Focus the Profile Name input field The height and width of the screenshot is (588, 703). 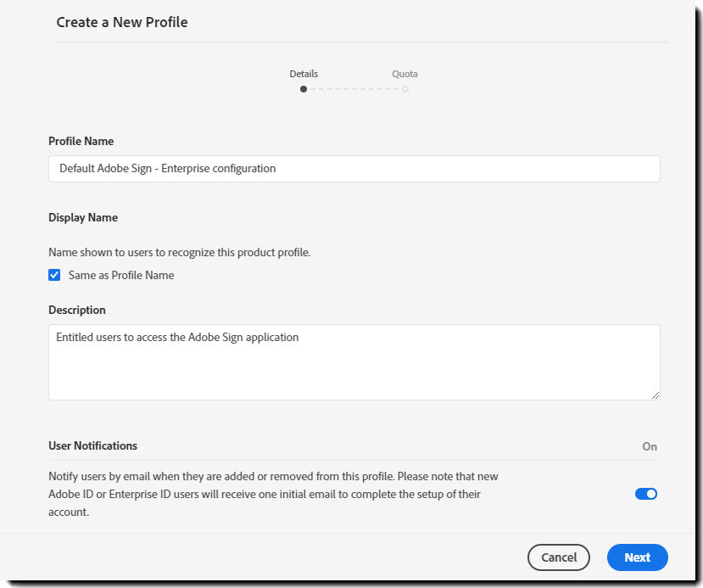(354, 169)
